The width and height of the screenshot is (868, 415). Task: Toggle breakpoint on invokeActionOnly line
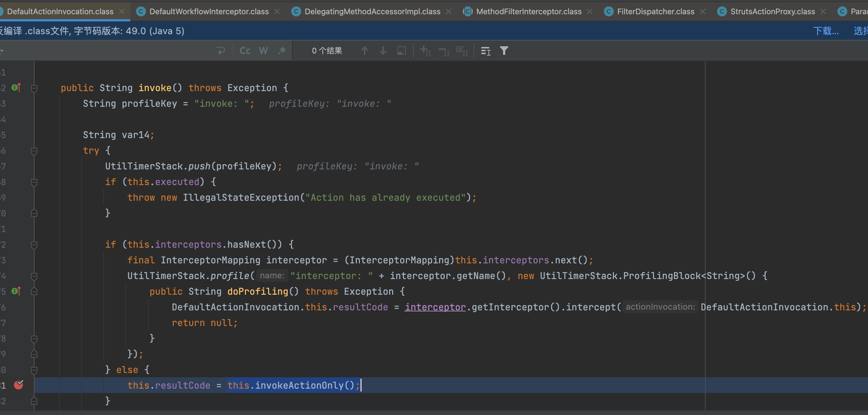tap(19, 385)
